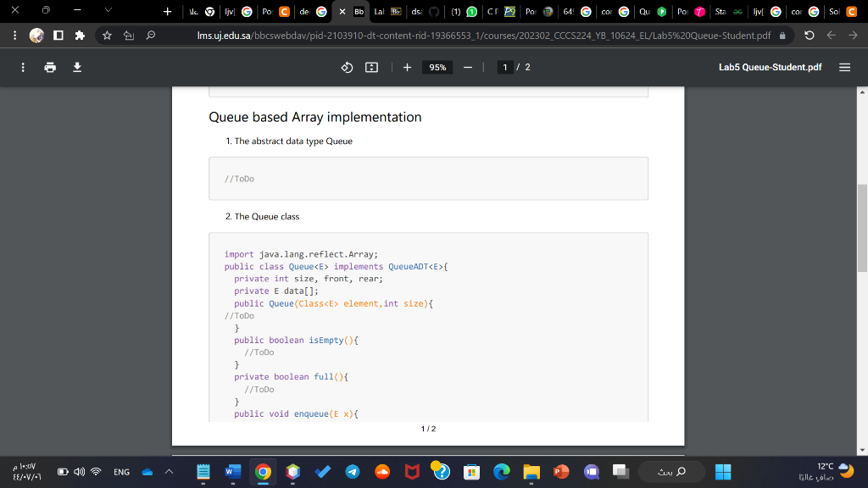The width and height of the screenshot is (868, 488).
Task: Show hidden system tray icons
Action: pyautogui.click(x=169, y=472)
